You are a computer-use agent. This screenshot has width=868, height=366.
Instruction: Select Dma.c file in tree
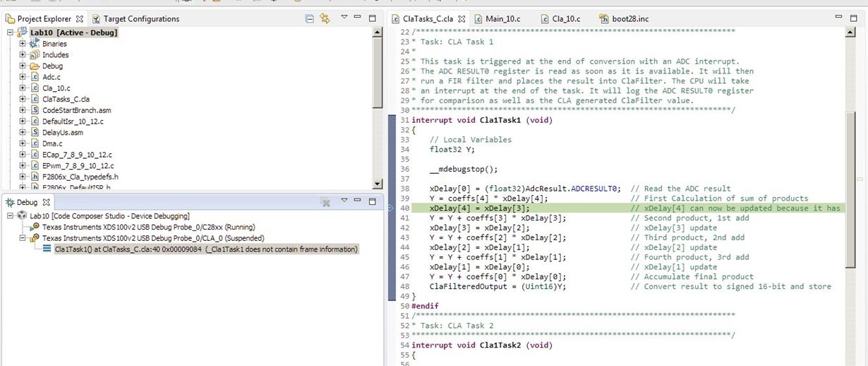tap(52, 143)
